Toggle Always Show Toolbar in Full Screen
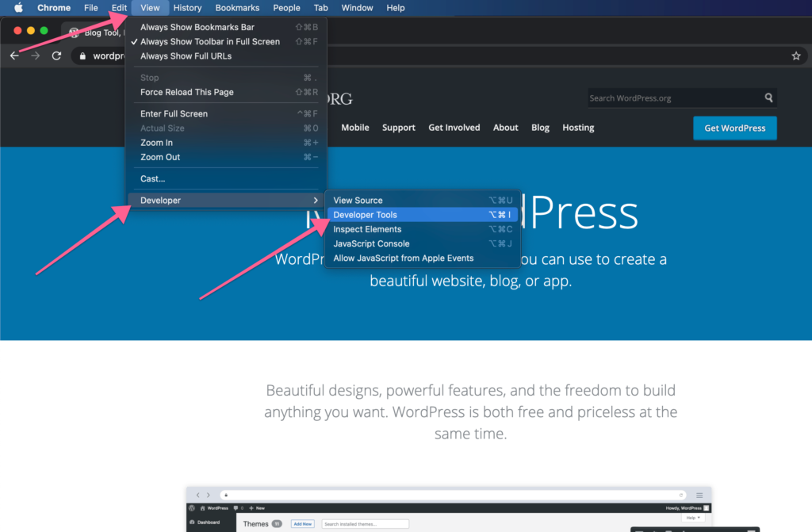Screen dimensions: 812x532 tap(209, 41)
